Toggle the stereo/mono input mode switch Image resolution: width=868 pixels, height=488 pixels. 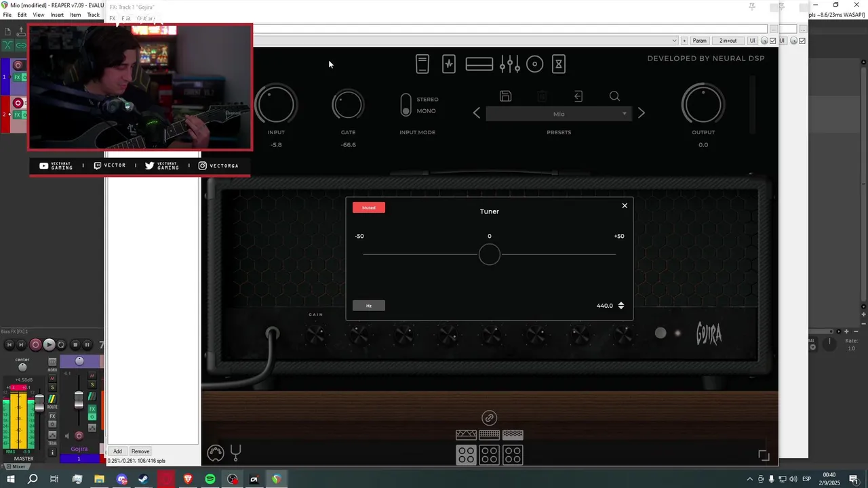(x=406, y=105)
